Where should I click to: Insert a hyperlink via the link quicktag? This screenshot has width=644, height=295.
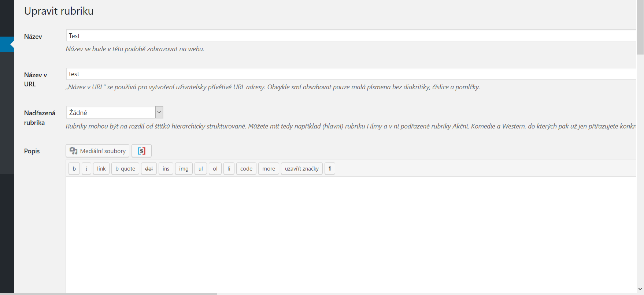click(x=101, y=168)
